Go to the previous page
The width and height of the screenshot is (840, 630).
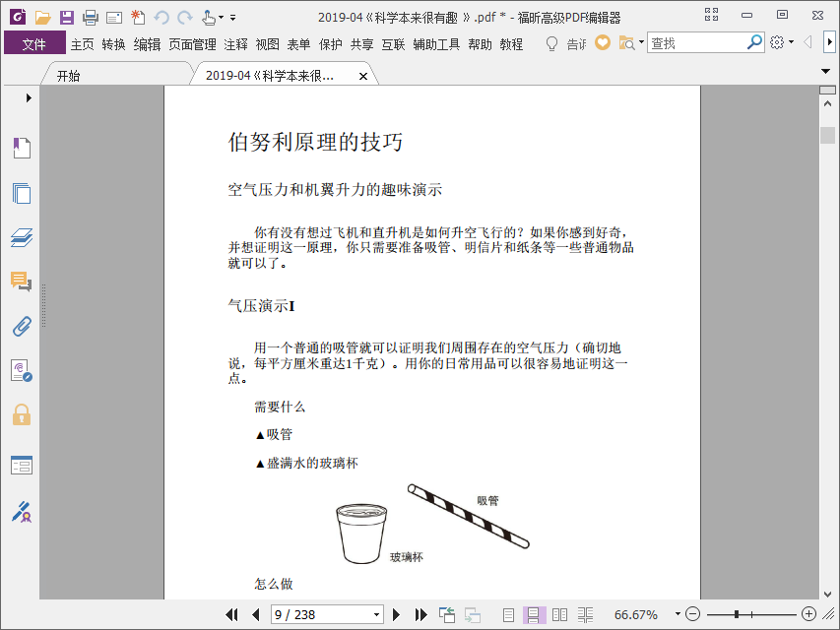click(x=256, y=614)
